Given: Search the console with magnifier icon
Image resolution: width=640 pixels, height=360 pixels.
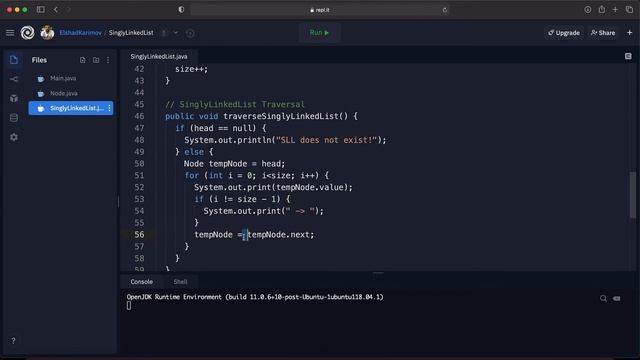Looking at the screenshot, I should click(x=603, y=299).
